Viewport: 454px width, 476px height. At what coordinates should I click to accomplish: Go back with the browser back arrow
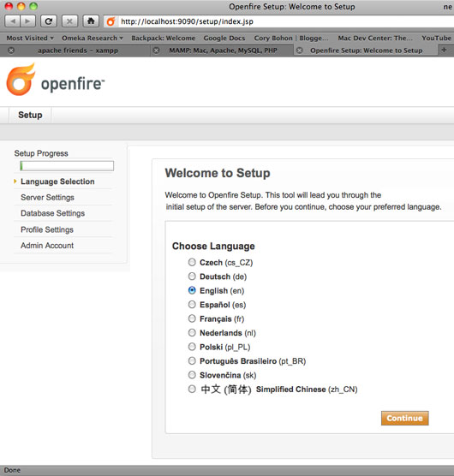pyautogui.click(x=13, y=21)
